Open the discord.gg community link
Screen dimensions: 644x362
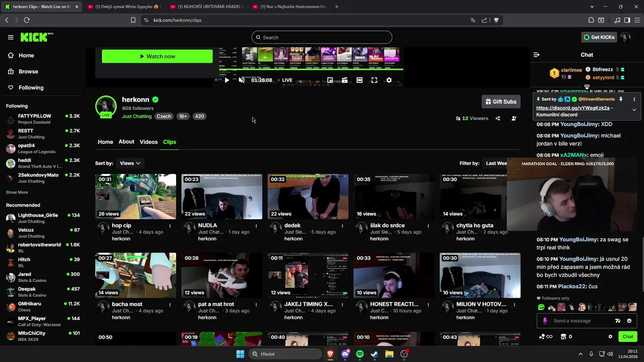pyautogui.click(x=573, y=108)
